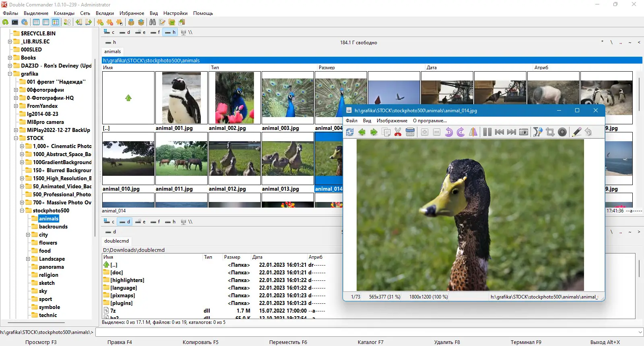Screen dimensions: 644x346
Task: Switch to thumbnails view mode
Action: [56, 22]
